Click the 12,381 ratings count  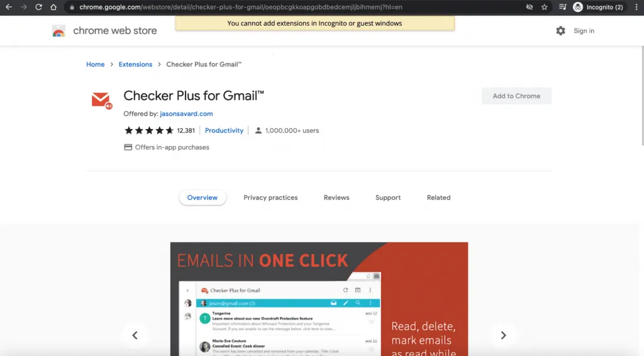coord(186,131)
